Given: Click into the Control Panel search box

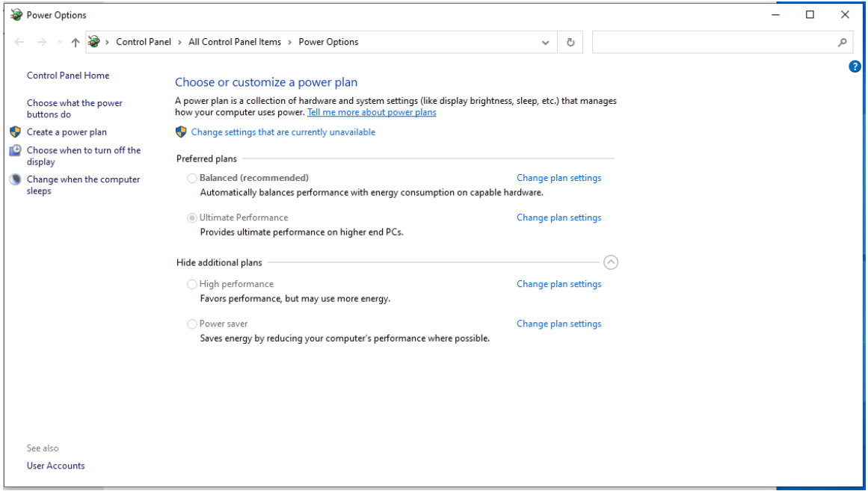Looking at the screenshot, I should click(713, 43).
